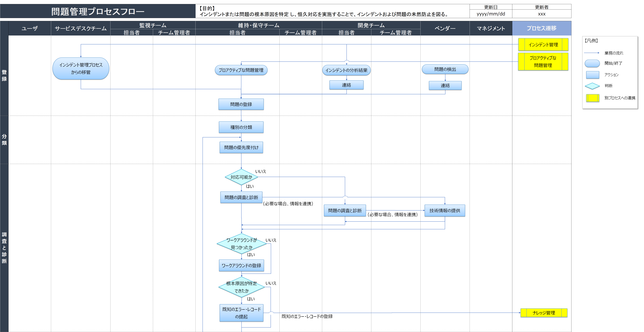
Task: Click the 開始/終了 legend rounded shape
Action: pyautogui.click(x=592, y=63)
